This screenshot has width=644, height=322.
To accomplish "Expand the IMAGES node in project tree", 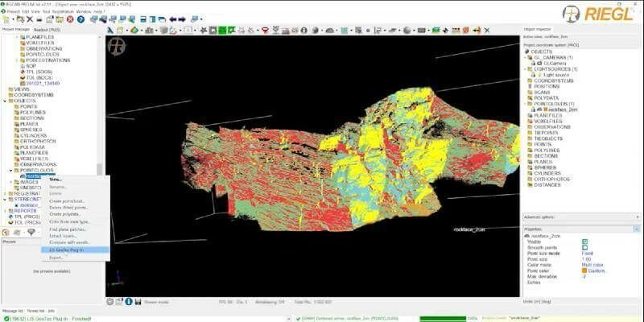I will point(11,182).
